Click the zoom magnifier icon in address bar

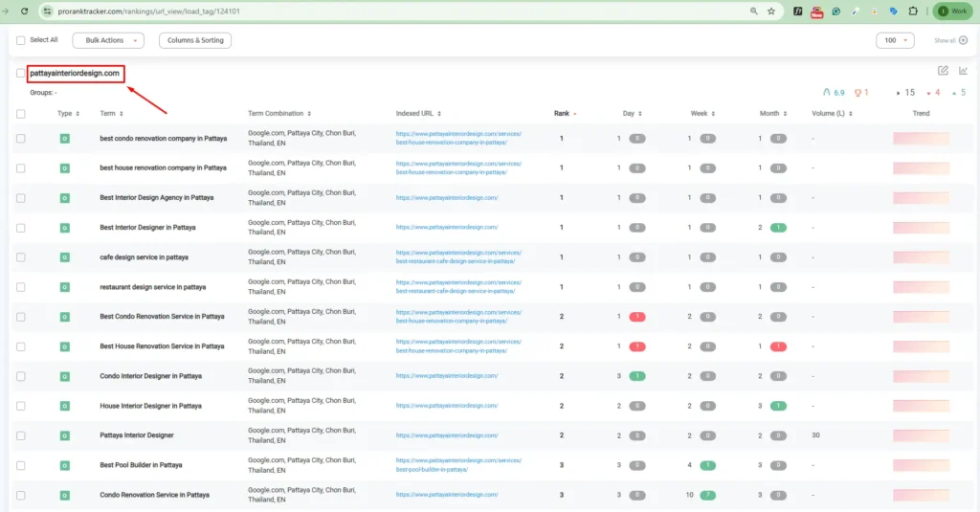point(754,11)
